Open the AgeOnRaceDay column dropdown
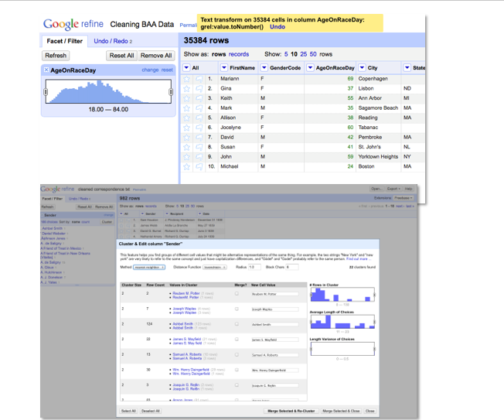 click(310, 67)
